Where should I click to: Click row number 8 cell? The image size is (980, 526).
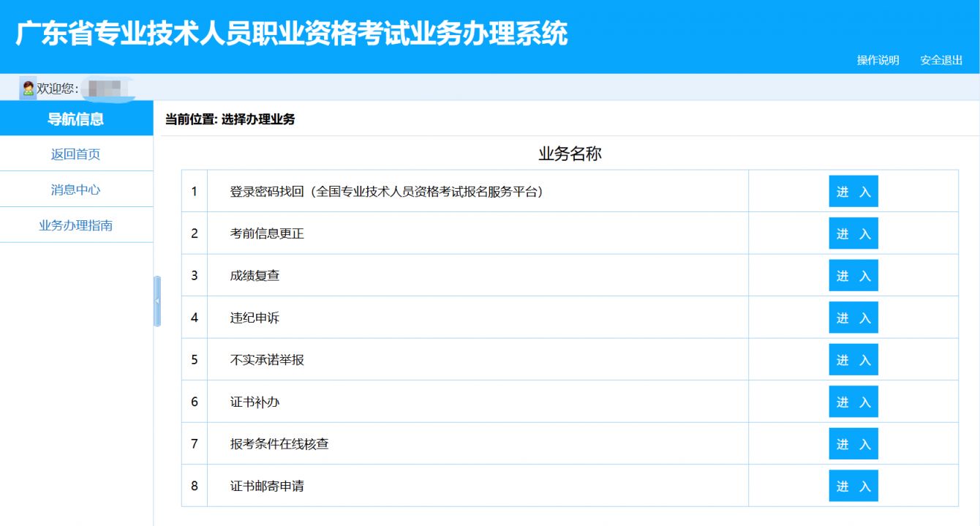[195, 486]
